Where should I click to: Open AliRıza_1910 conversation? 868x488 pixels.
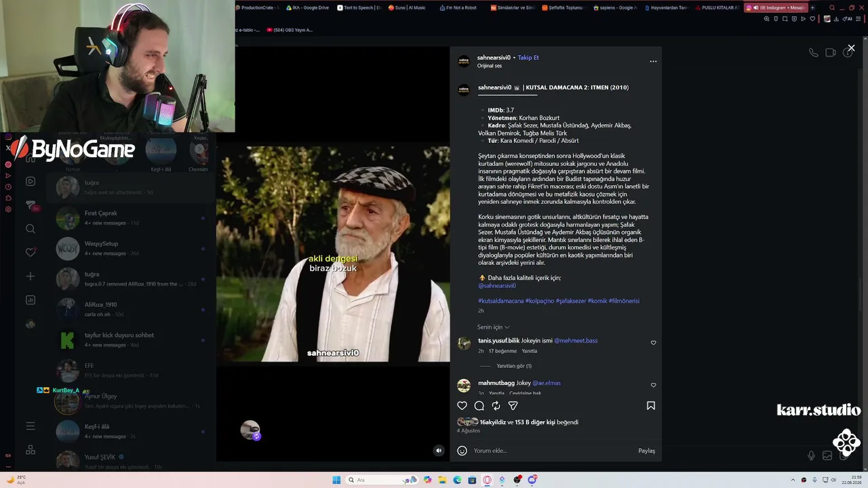(131, 310)
